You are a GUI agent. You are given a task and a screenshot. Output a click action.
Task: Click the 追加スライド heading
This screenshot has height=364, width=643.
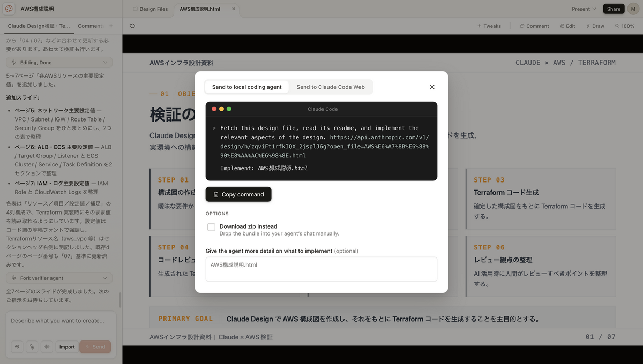(x=23, y=97)
